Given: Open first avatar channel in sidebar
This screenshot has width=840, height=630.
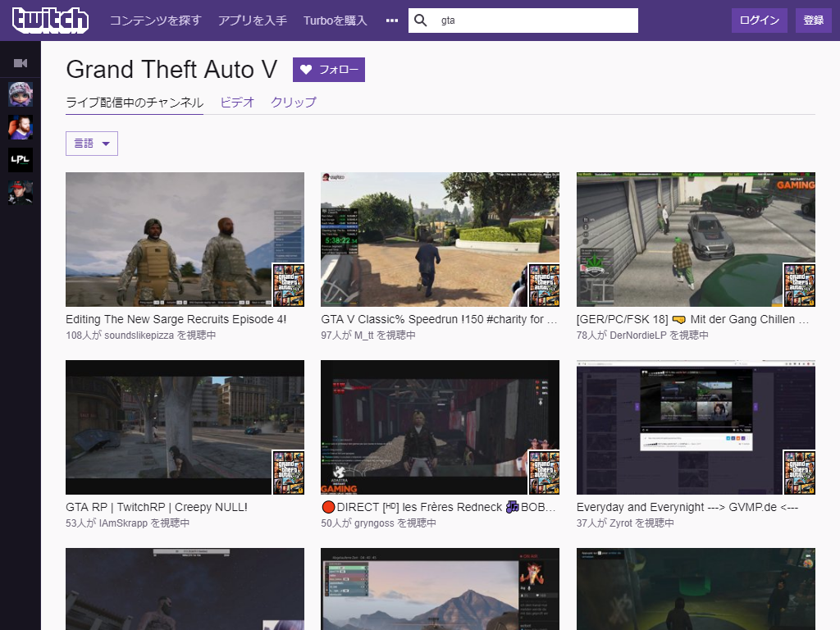Looking at the screenshot, I should [x=21, y=94].
